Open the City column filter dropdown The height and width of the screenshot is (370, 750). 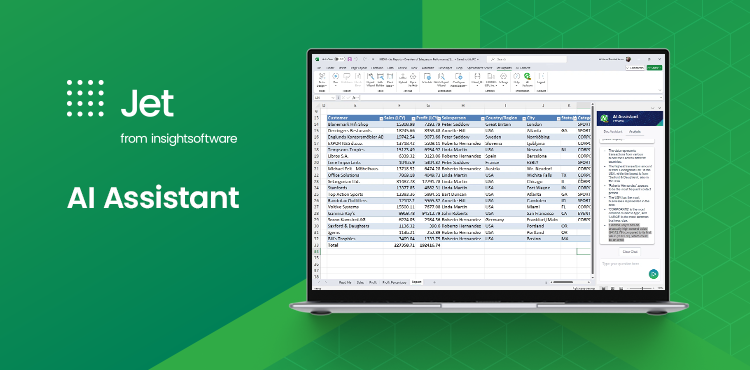point(558,118)
